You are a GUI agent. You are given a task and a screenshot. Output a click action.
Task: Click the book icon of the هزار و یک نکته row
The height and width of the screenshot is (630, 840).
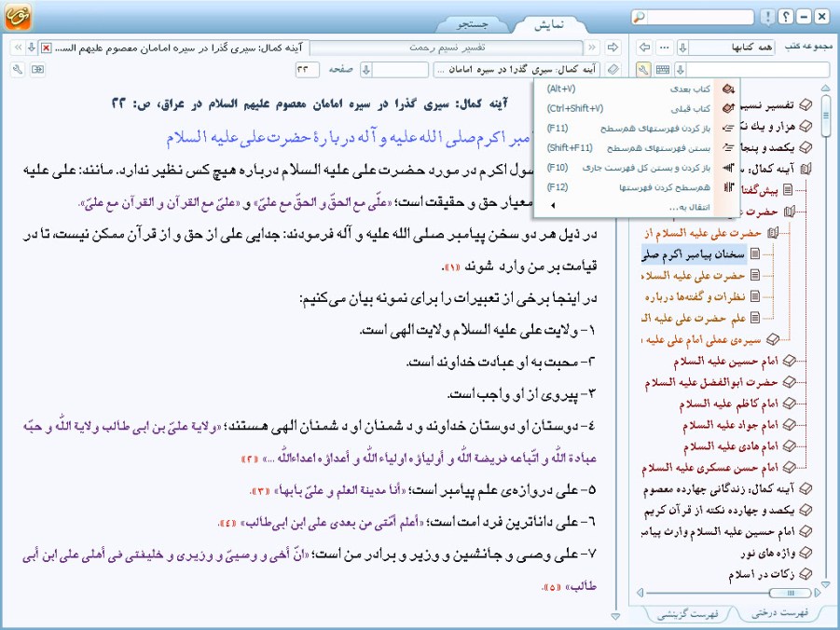(805, 126)
